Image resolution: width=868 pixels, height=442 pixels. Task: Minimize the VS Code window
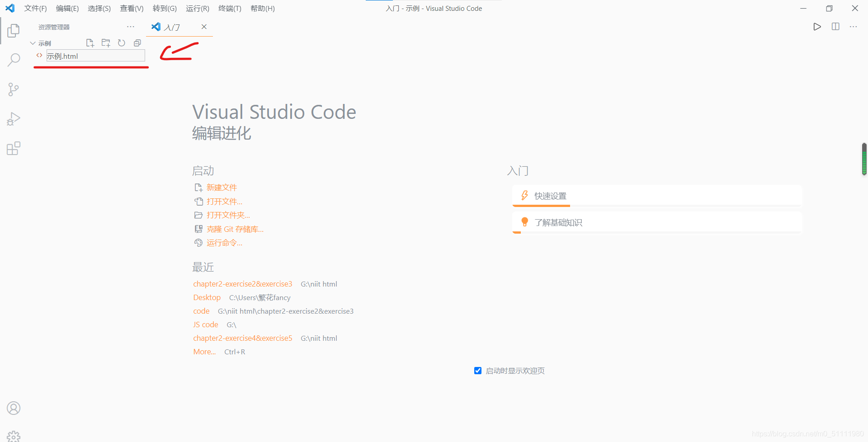coord(803,8)
